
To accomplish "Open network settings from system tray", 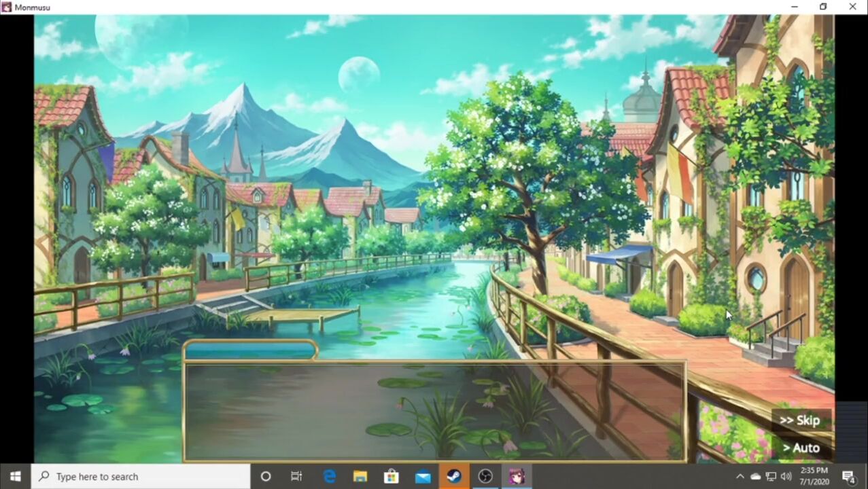I will coord(771,476).
